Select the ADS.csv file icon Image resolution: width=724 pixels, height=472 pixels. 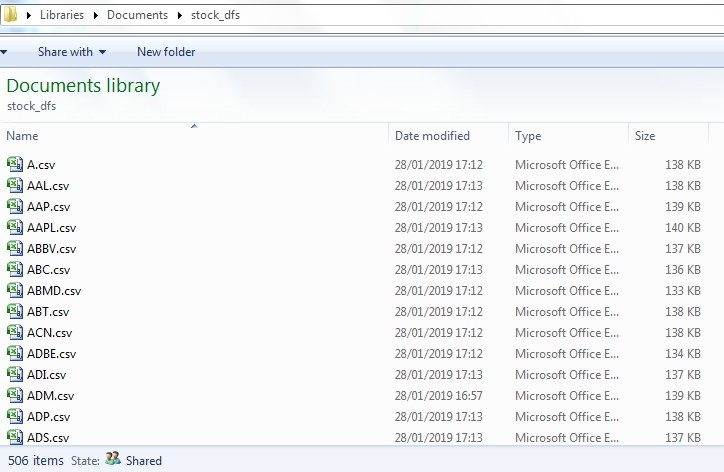[14, 437]
